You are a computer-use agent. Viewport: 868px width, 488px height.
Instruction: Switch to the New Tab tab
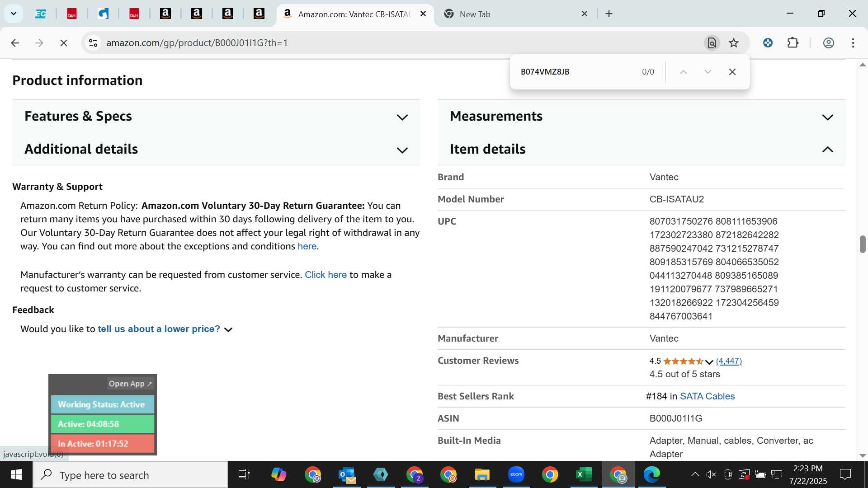pos(515,14)
